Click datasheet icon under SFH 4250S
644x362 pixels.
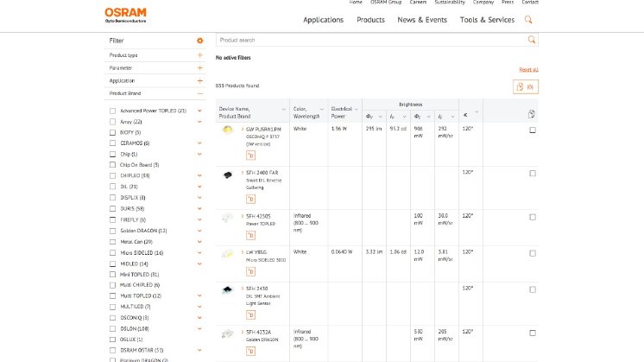pos(250,235)
